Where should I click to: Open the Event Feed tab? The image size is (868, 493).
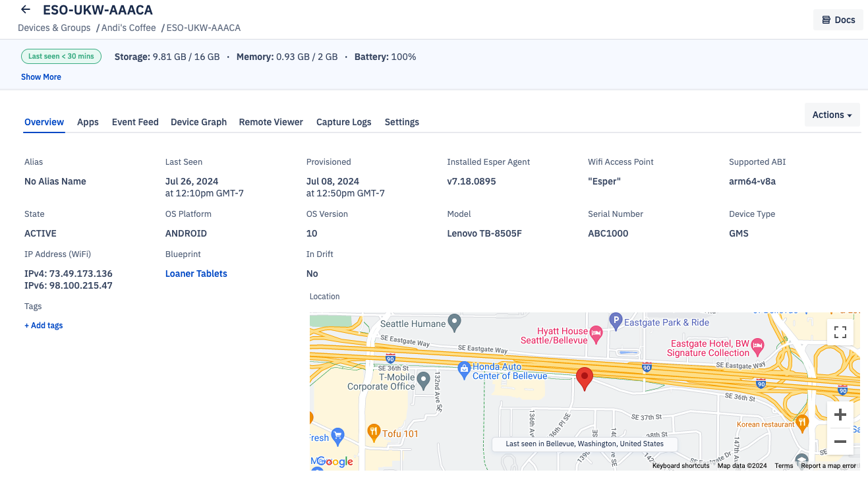click(x=135, y=122)
